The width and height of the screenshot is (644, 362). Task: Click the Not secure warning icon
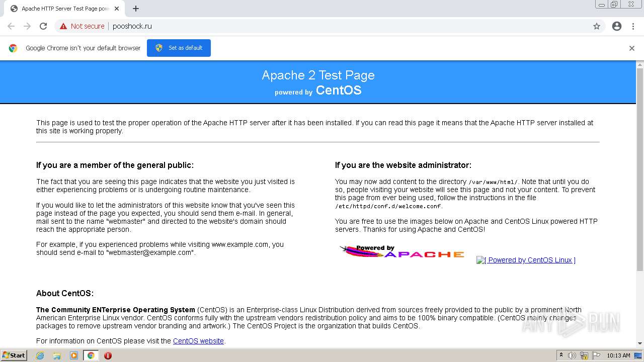(x=63, y=26)
